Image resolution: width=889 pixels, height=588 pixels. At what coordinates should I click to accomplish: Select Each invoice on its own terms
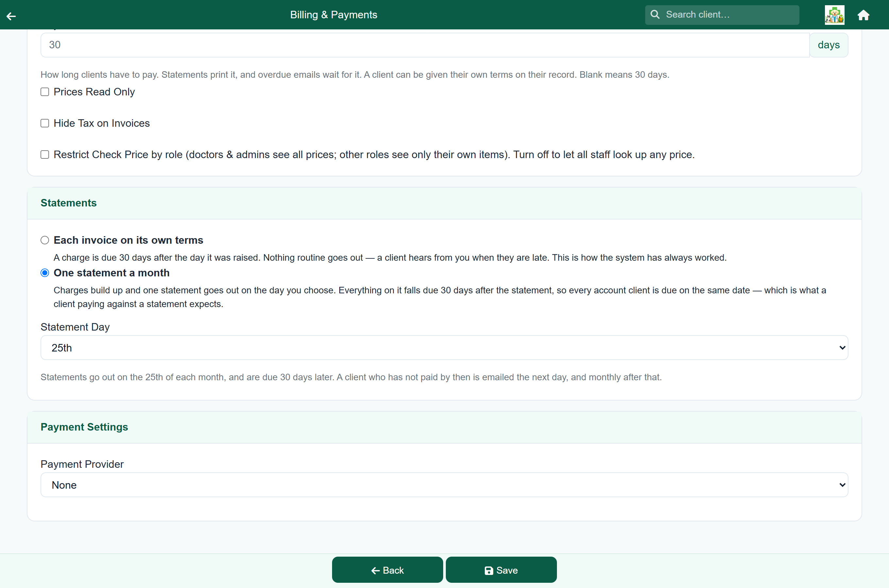tap(45, 240)
